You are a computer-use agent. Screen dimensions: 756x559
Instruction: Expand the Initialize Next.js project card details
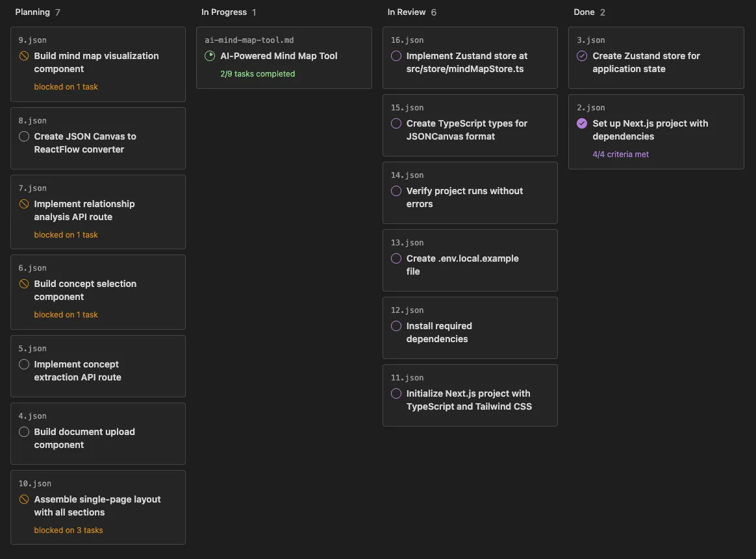(x=470, y=395)
